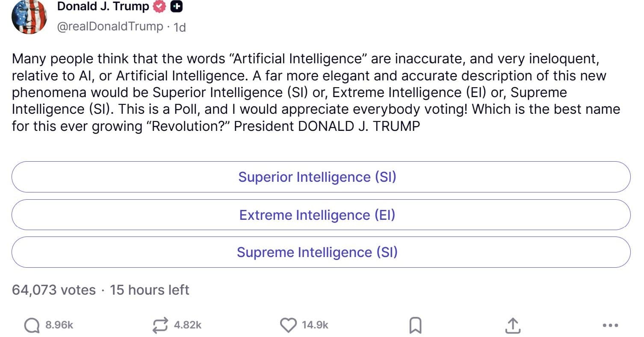Click the red verified checkmark badge
The width and height of the screenshot is (644, 337).
point(160,6)
